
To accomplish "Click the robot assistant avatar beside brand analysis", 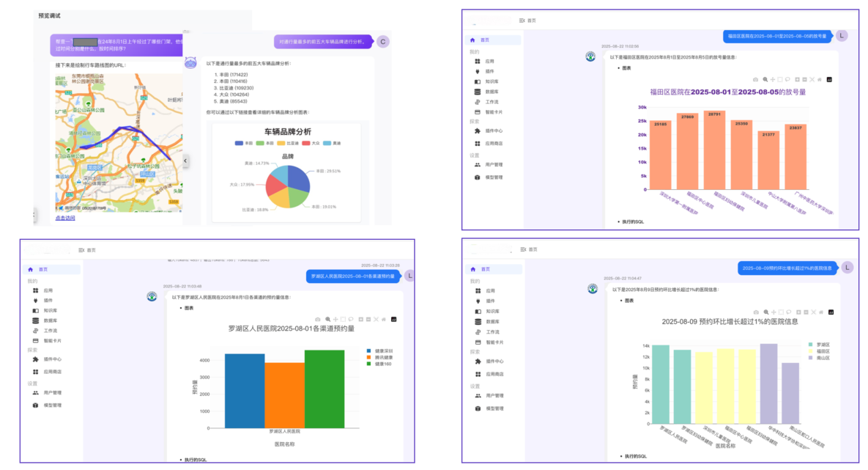I will tap(190, 62).
